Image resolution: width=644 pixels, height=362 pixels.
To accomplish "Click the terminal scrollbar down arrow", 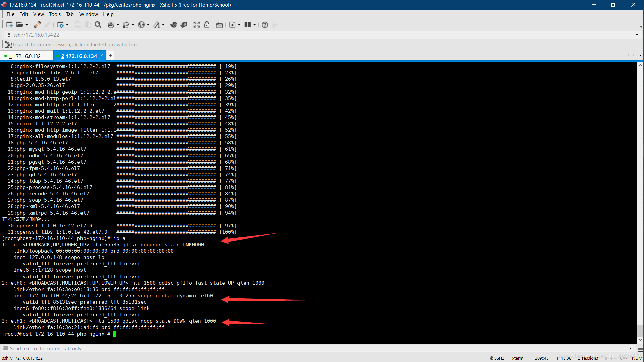I will [x=640, y=340].
